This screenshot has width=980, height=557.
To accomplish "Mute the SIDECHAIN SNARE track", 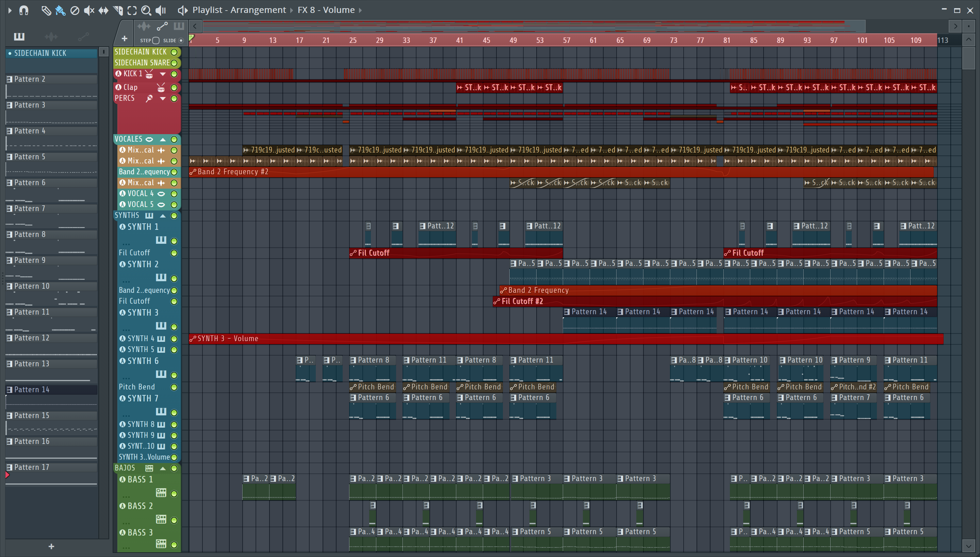I will (174, 63).
